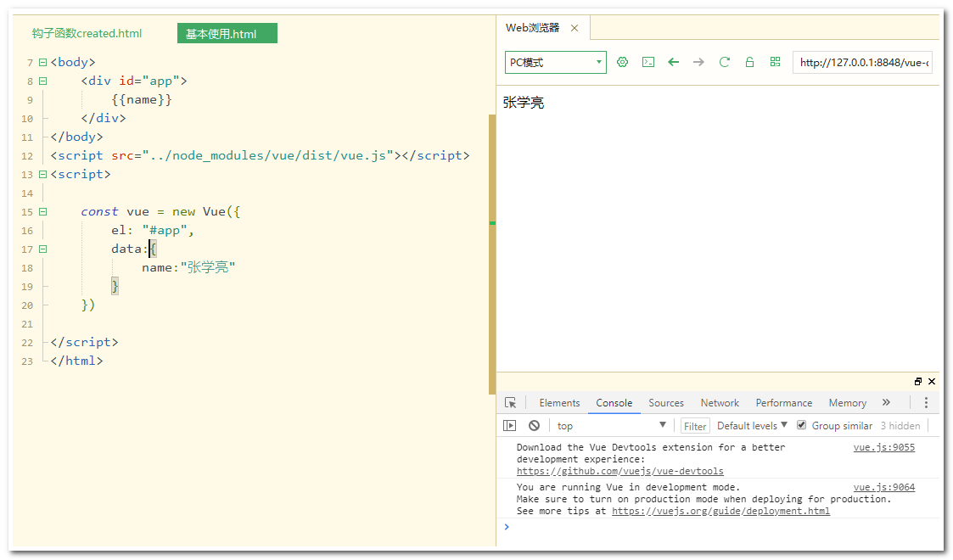Image resolution: width=953 pixels, height=560 pixels.
Task: Click the rendered 张学亮 text in browser
Action: tap(524, 103)
